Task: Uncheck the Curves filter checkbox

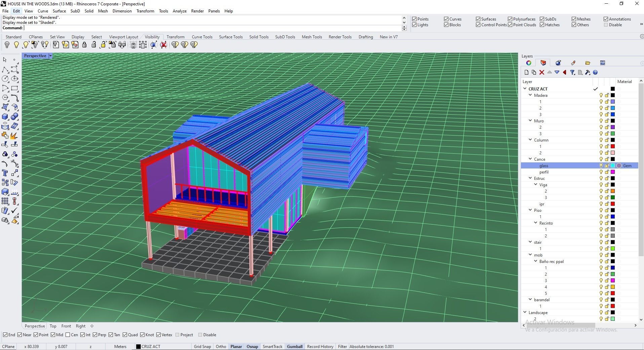Action: point(446,19)
